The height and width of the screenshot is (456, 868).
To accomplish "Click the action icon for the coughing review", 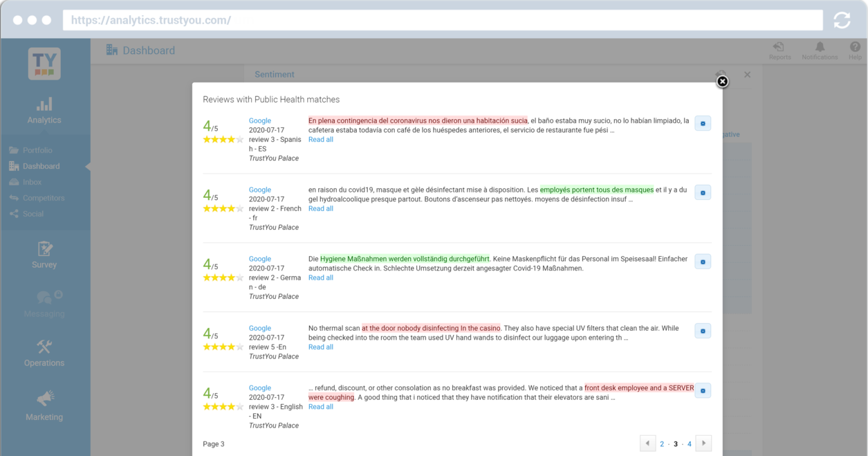I will (x=703, y=390).
